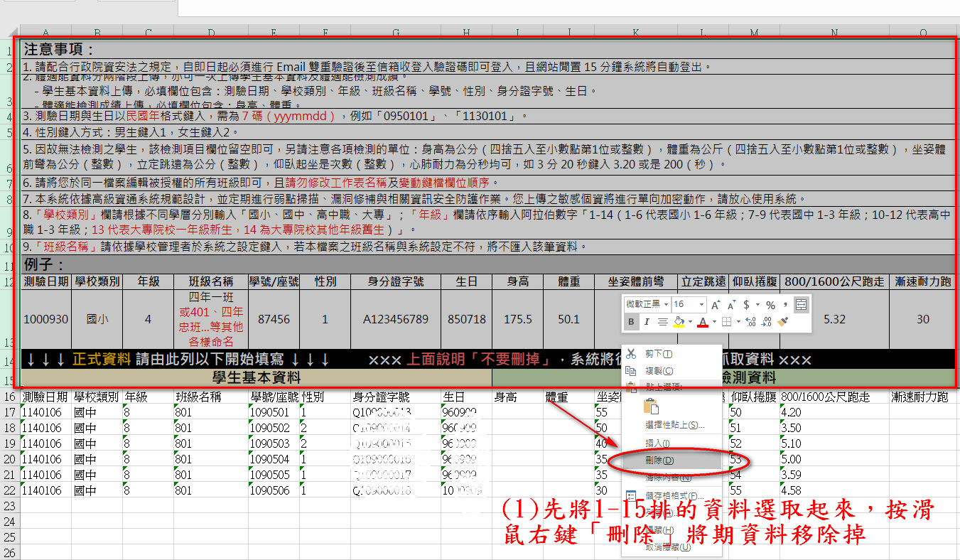Click the Merge and Center icon
This screenshot has width=960, height=560.
(801, 305)
